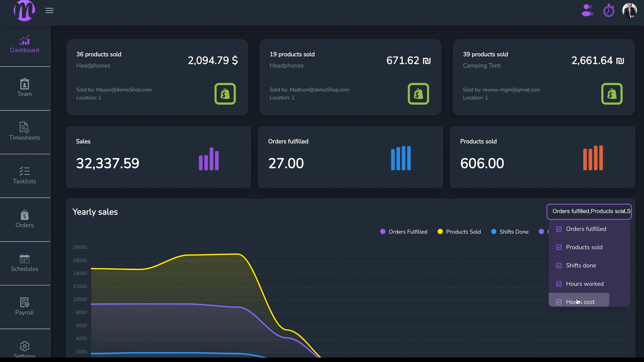Open Timesheets from the sidebar

pos(25,132)
